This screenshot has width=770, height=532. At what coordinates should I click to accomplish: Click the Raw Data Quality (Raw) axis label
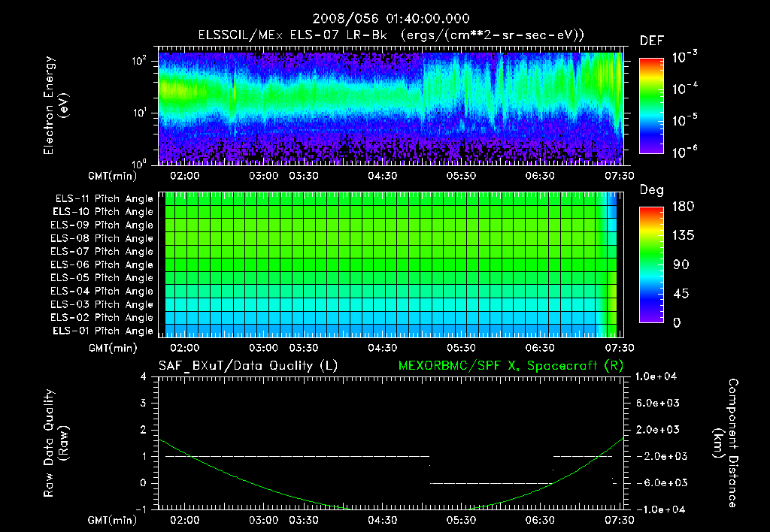tap(55, 443)
